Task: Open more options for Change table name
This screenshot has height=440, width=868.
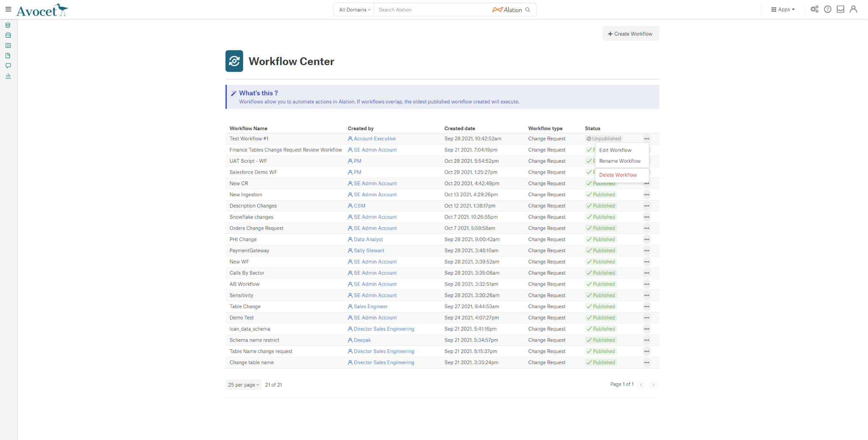Action: point(647,362)
